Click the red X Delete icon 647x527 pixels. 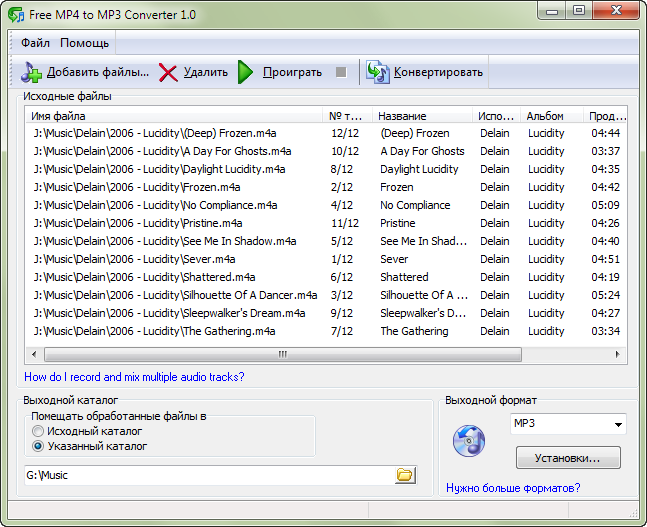pyautogui.click(x=168, y=73)
